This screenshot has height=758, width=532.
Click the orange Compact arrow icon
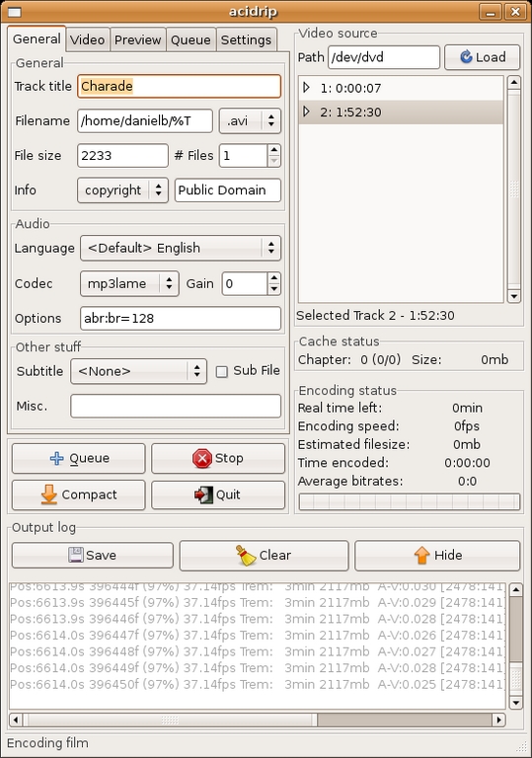point(48,494)
